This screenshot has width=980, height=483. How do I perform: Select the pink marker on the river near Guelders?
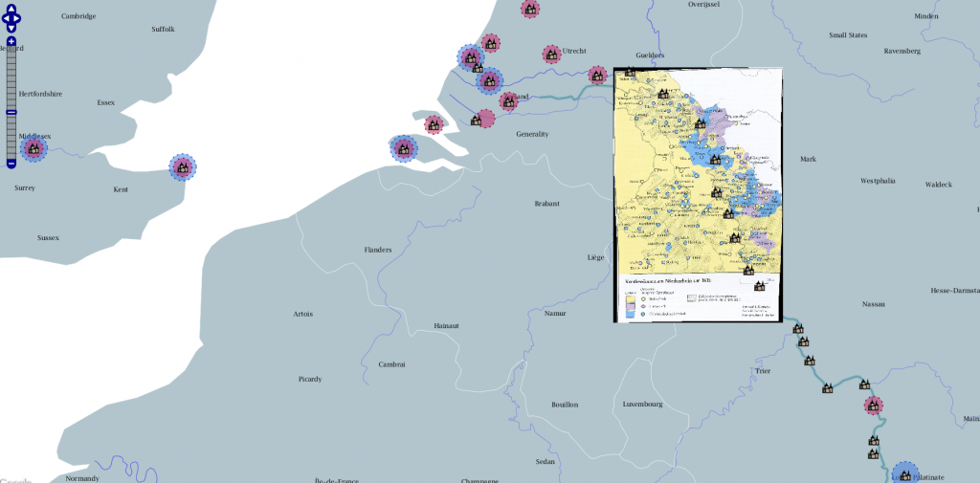597,77
